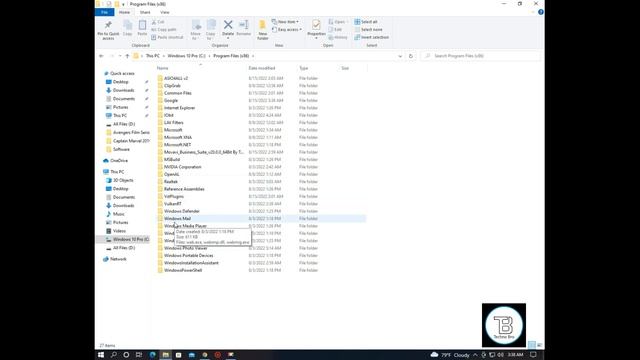Open the New item dropdown
Viewport: 640px width, 360px height.
(x=285, y=22)
